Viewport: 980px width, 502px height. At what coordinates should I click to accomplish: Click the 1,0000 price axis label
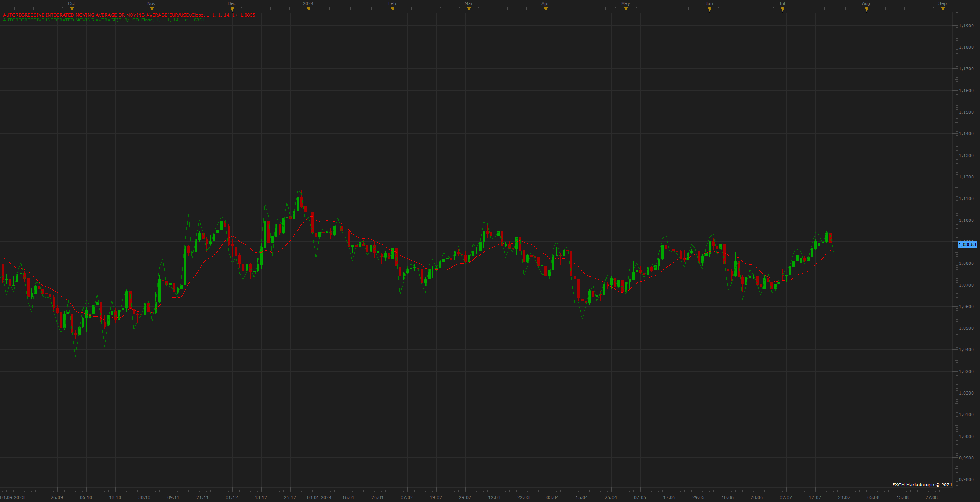[966, 436]
